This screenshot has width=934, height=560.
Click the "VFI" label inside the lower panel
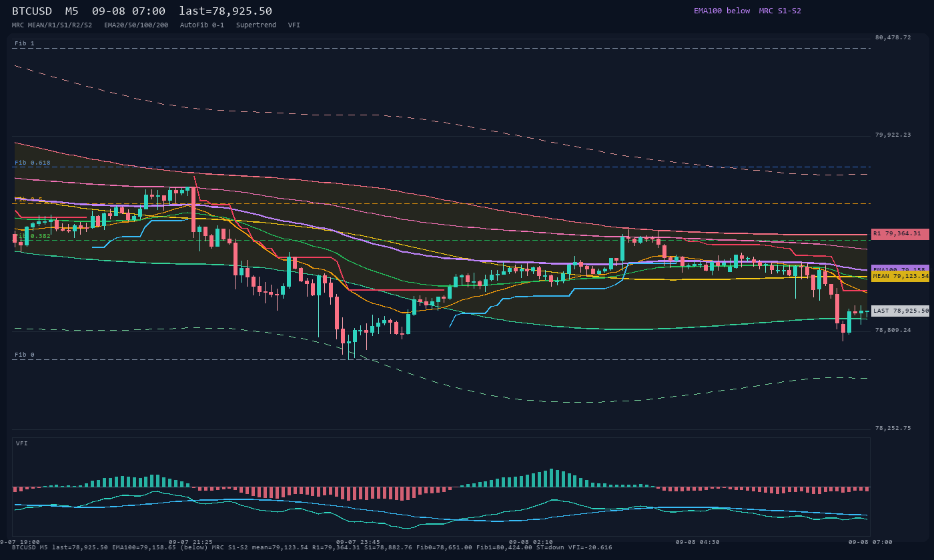pos(22,443)
